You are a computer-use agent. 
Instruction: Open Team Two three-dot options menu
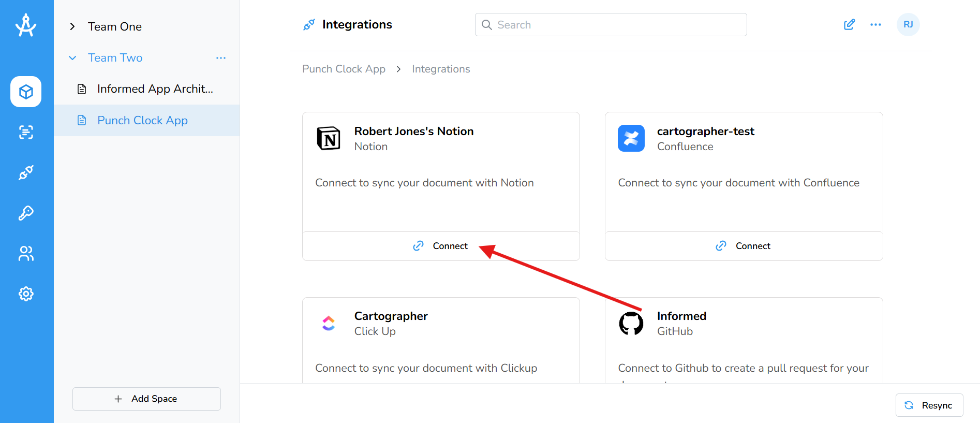[x=221, y=58]
